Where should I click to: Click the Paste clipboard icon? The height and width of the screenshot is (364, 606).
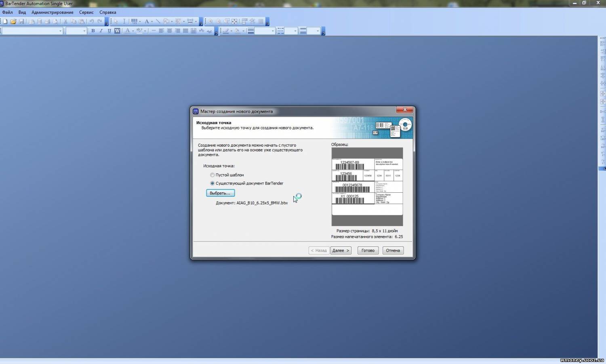point(82,21)
